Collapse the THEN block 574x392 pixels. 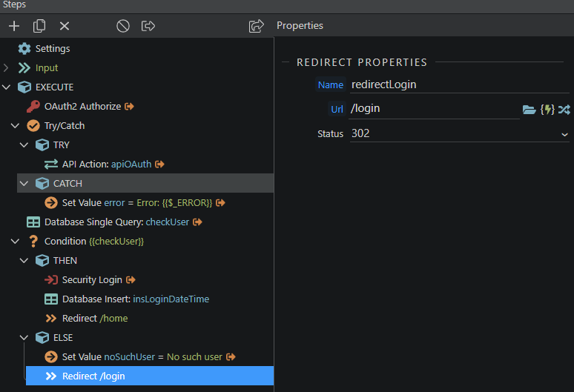pyautogui.click(x=24, y=261)
